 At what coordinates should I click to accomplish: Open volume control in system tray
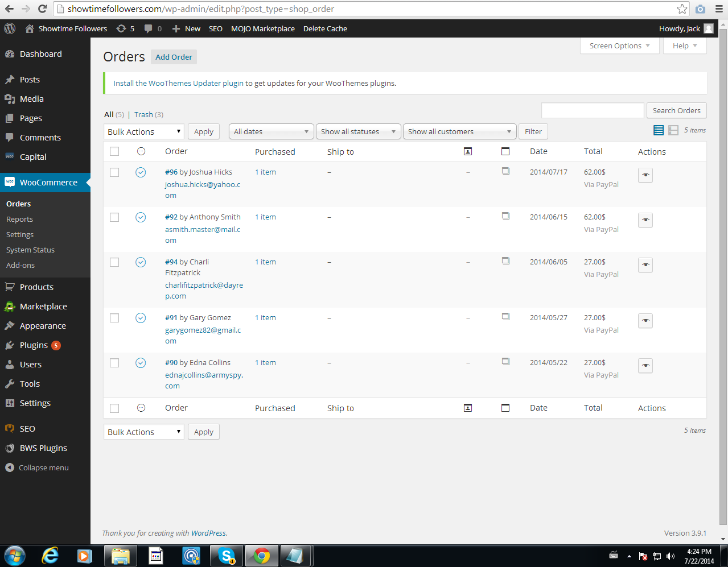[671, 556]
